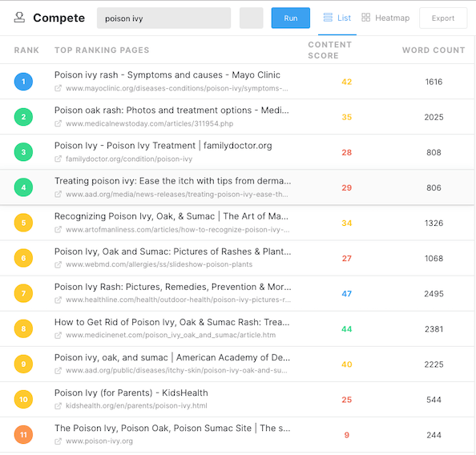Click word count 244 value

pyautogui.click(x=434, y=435)
